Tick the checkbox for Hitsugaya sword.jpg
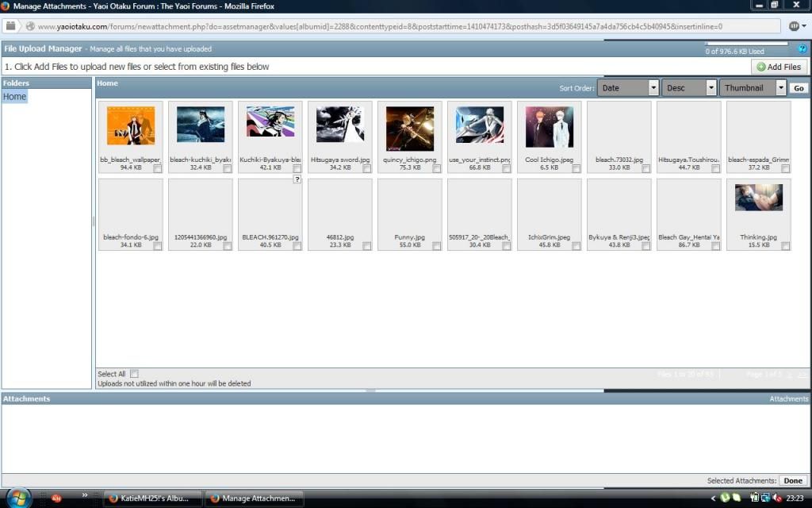812x508 pixels. click(366, 168)
